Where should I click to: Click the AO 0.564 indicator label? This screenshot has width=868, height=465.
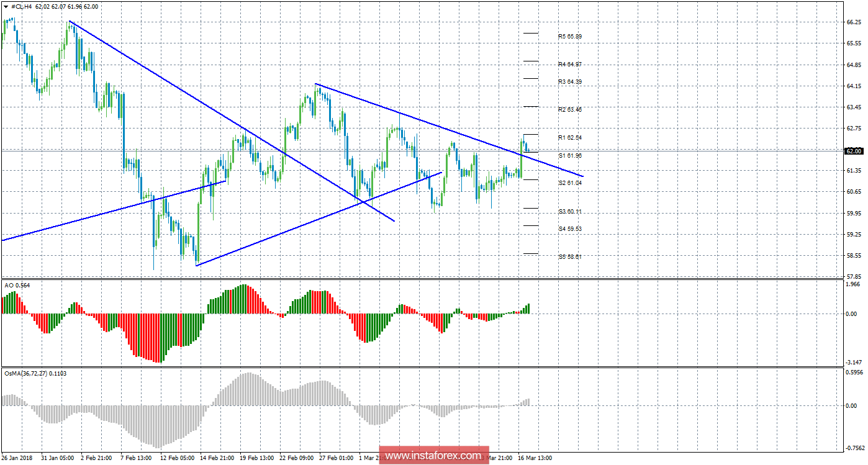[17, 285]
